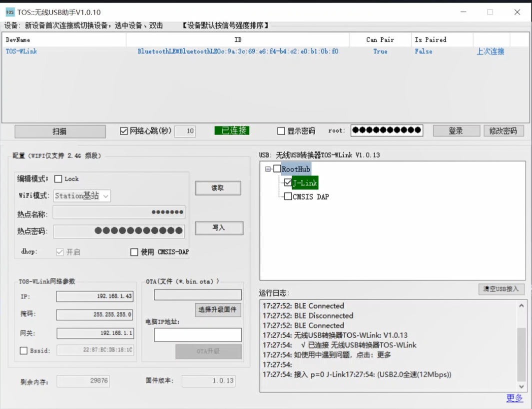
Task: Click the 掩码 field showing 255.255.255.0
Action: coord(95,314)
